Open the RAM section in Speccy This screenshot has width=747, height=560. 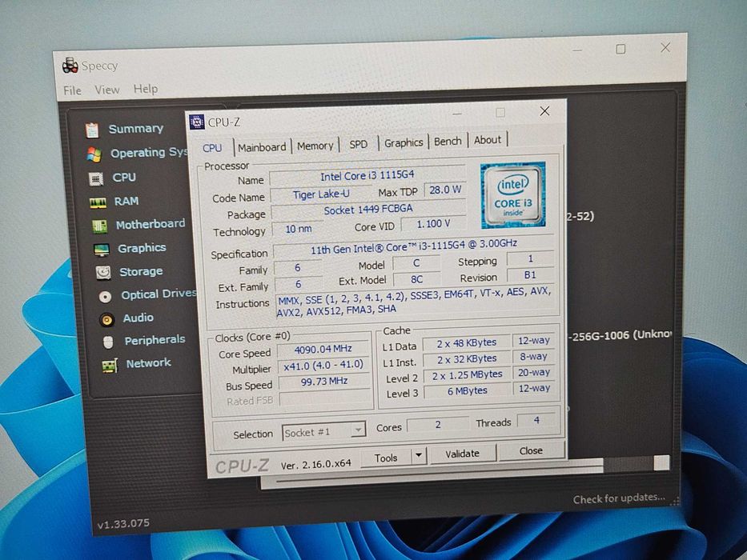click(127, 202)
